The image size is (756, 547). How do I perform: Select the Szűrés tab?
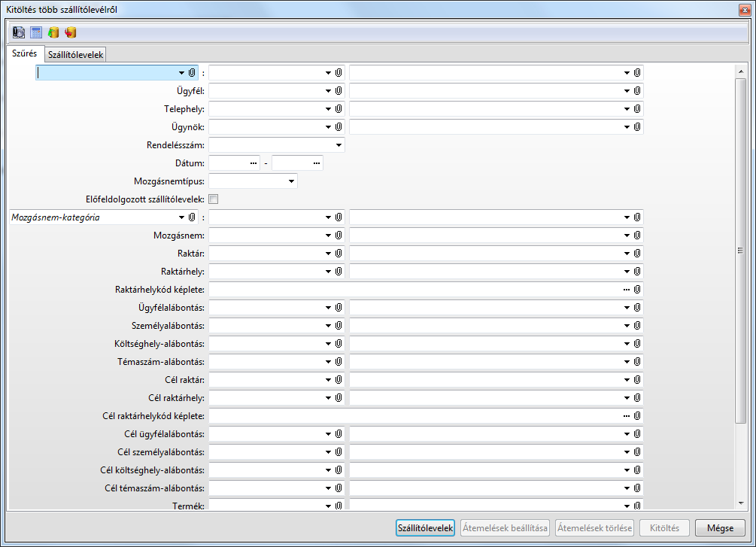24,54
